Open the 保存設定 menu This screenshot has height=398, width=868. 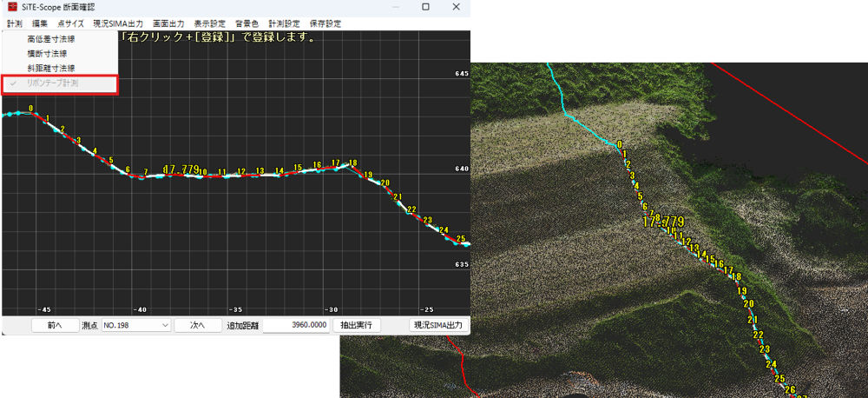(x=325, y=23)
